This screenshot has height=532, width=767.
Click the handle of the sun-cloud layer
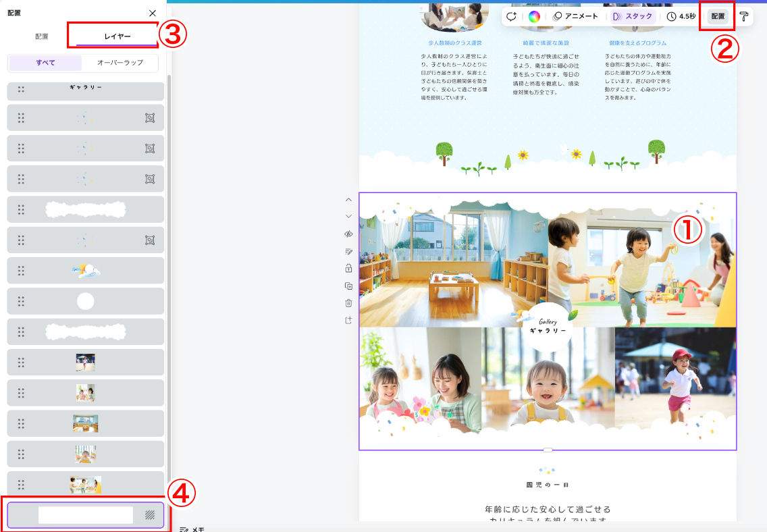(x=21, y=271)
